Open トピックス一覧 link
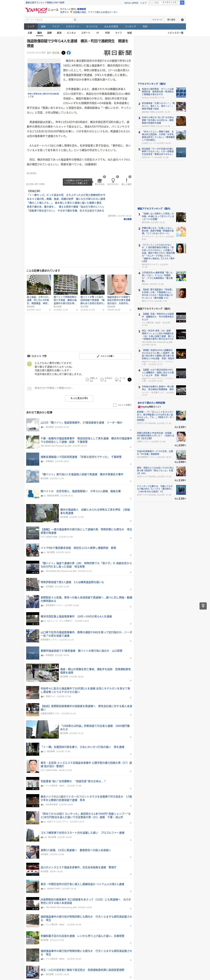Screen dimensions: 210x980 [x=175, y=33]
